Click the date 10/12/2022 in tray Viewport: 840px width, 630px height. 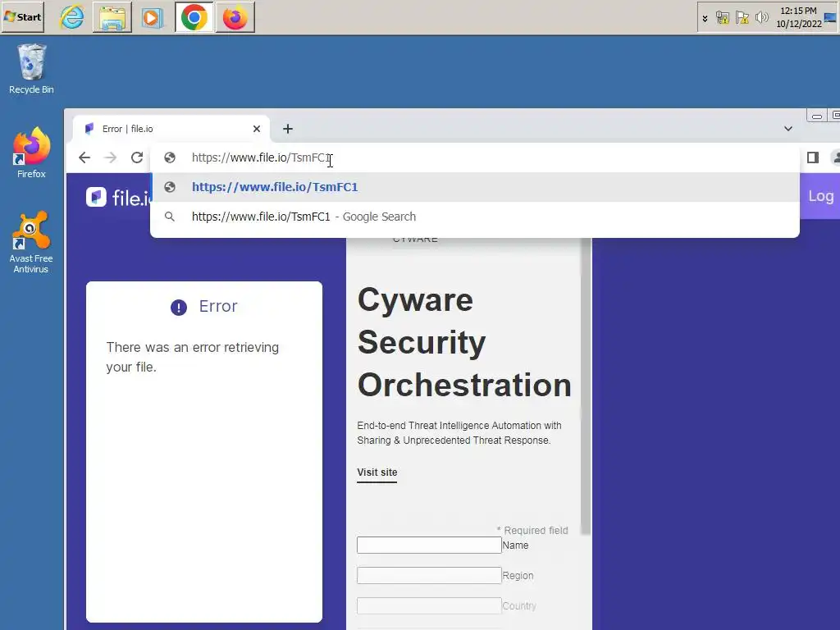coord(799,24)
